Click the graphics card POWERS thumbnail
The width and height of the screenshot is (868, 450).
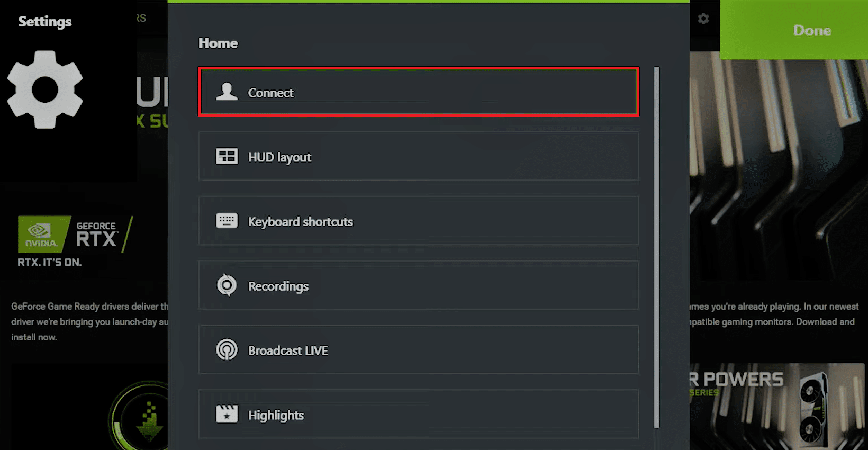point(778,405)
